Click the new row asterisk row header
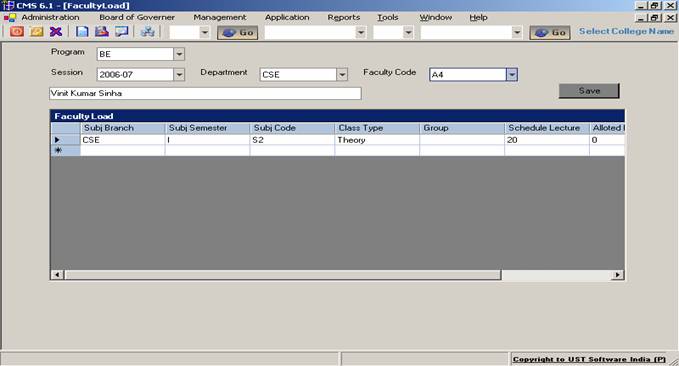The width and height of the screenshot is (679, 366). (x=65, y=150)
